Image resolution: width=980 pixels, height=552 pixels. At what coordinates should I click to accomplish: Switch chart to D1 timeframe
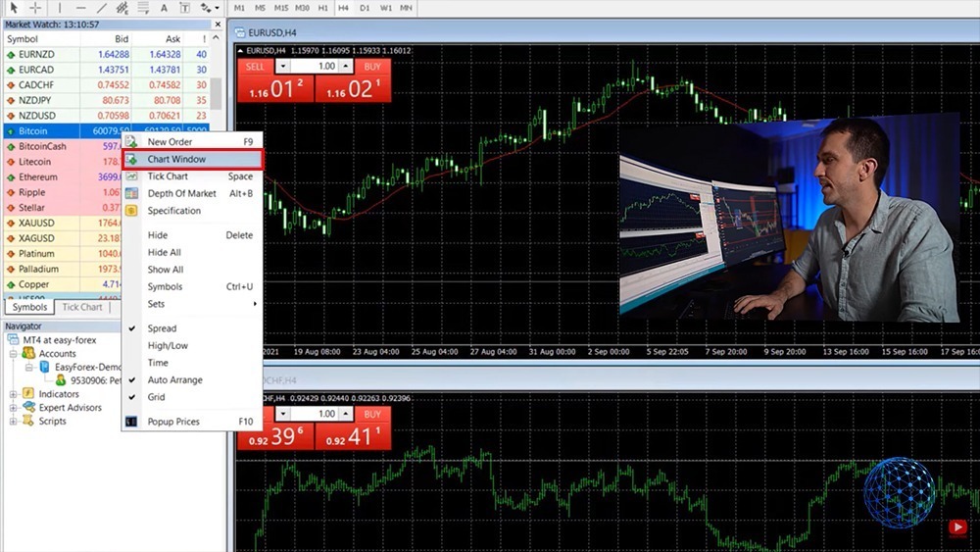pos(365,8)
